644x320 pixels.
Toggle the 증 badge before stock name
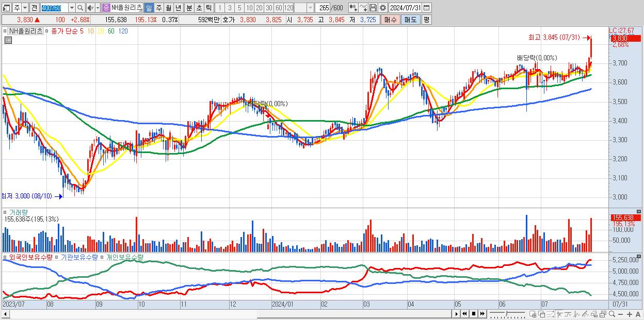[106, 8]
